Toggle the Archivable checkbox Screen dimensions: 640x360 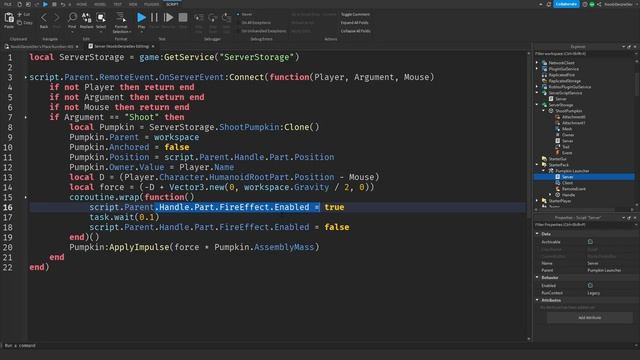pos(590,242)
